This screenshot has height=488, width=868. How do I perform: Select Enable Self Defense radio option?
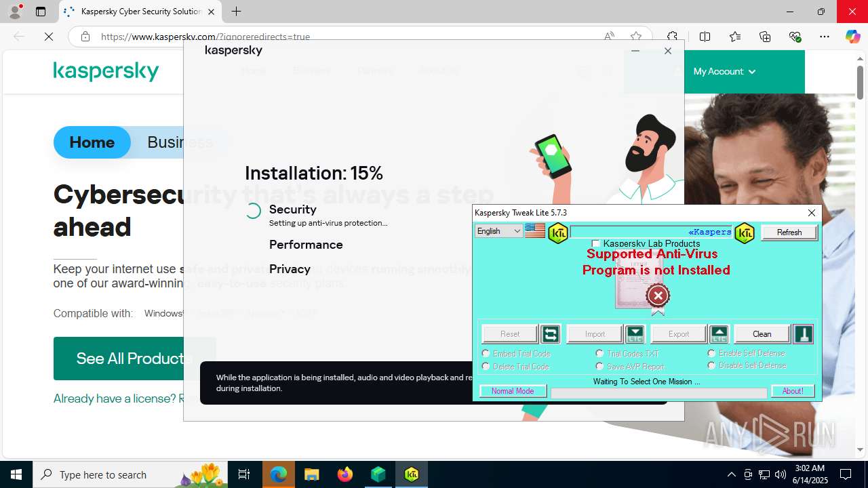(711, 352)
